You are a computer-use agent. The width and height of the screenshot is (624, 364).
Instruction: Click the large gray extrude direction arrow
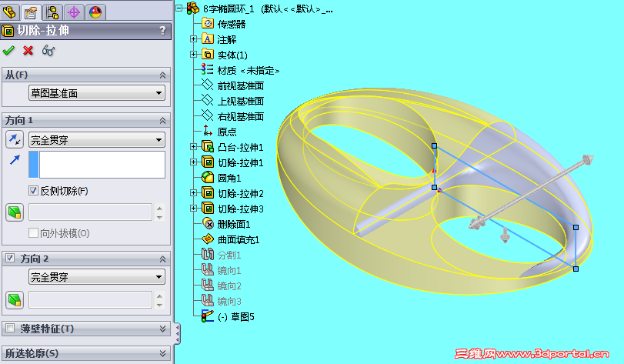(x=532, y=193)
